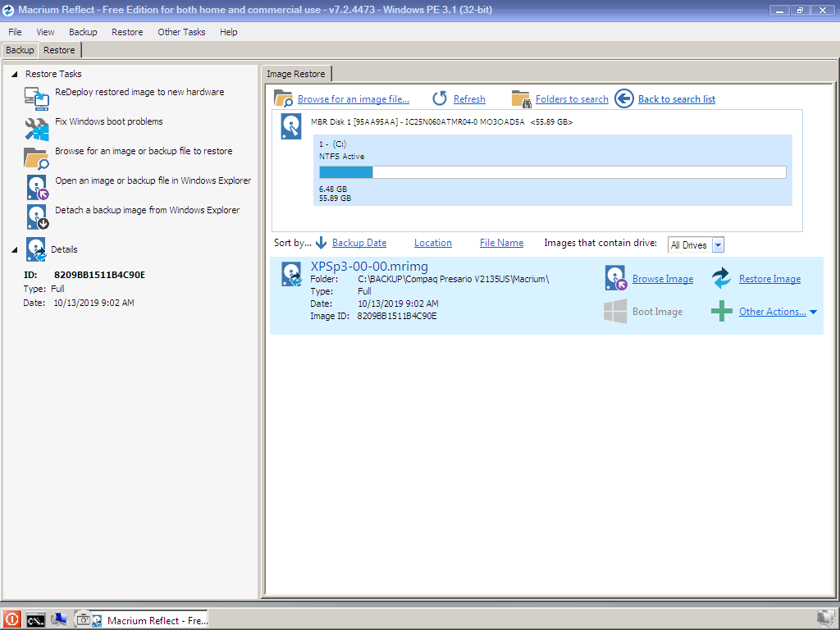The height and width of the screenshot is (630, 840).
Task: Click the Back to search list arrow icon
Action: 624,98
